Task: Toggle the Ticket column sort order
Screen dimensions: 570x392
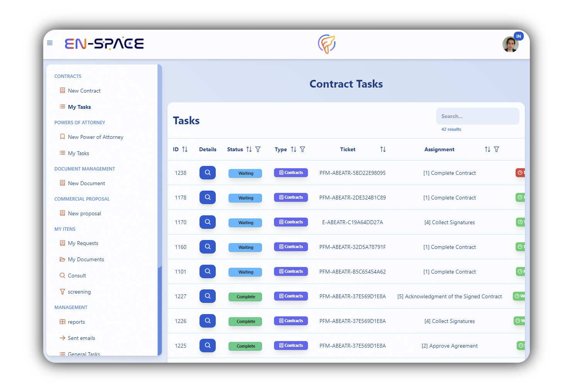Action: (382, 149)
